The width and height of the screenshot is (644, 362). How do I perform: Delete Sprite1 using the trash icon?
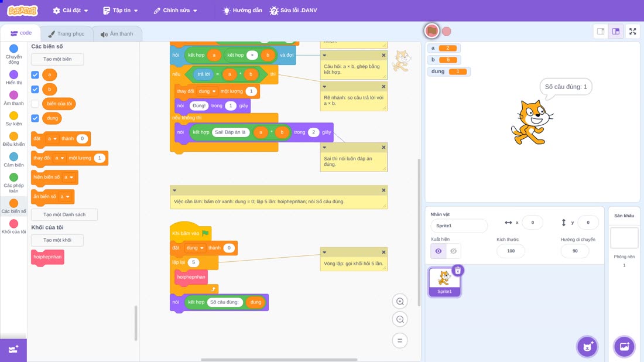[458, 271]
